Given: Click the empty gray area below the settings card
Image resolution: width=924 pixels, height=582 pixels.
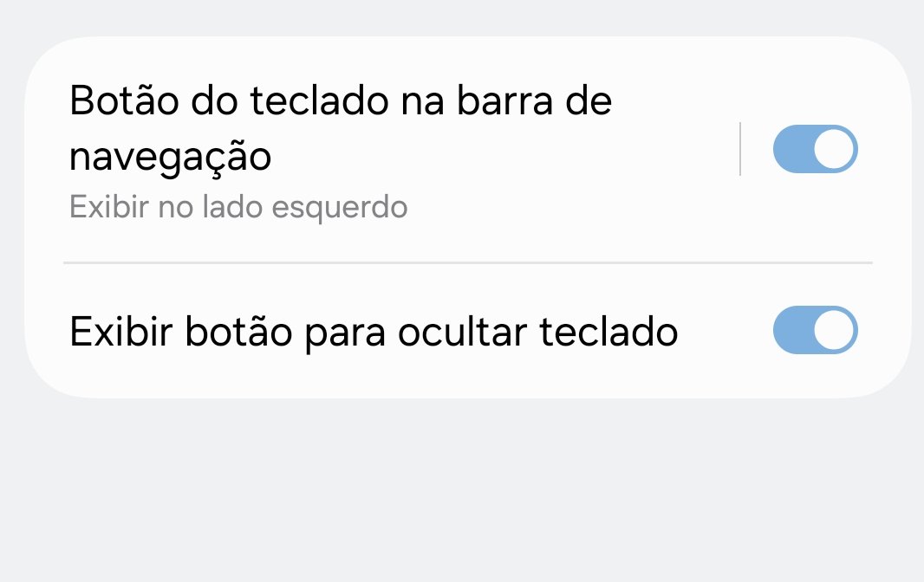Looking at the screenshot, I should tap(462, 489).
